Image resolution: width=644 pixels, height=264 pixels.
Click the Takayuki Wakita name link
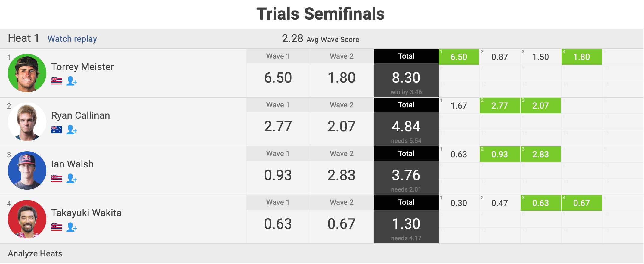tap(86, 213)
